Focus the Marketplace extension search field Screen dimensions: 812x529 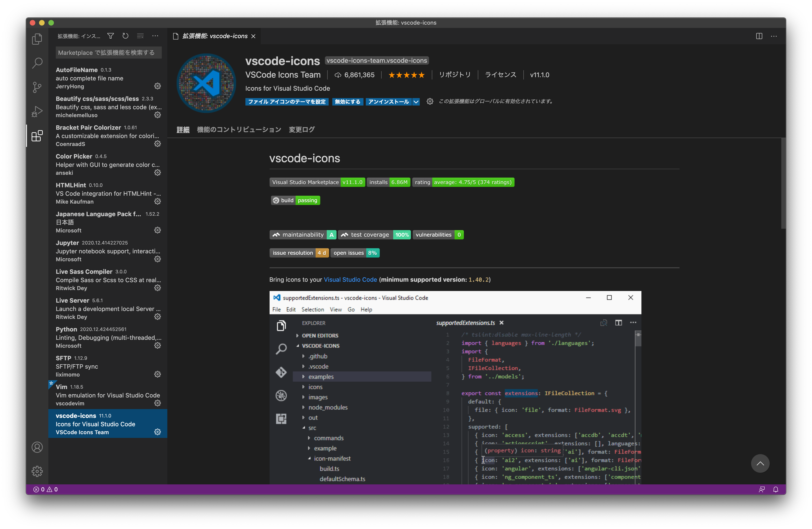[x=109, y=53]
